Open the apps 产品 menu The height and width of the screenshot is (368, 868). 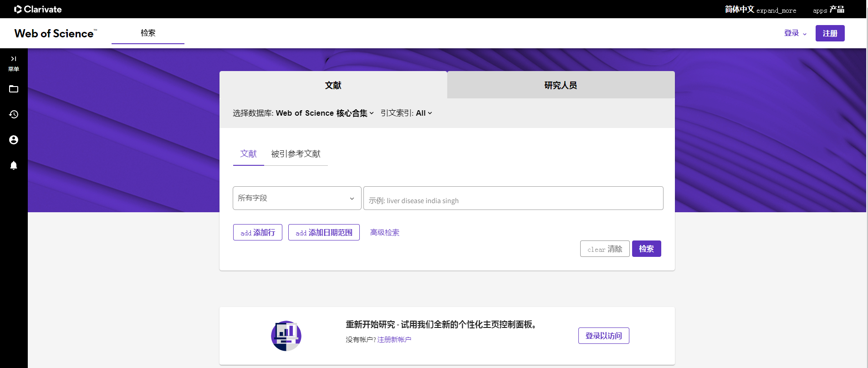pos(828,10)
